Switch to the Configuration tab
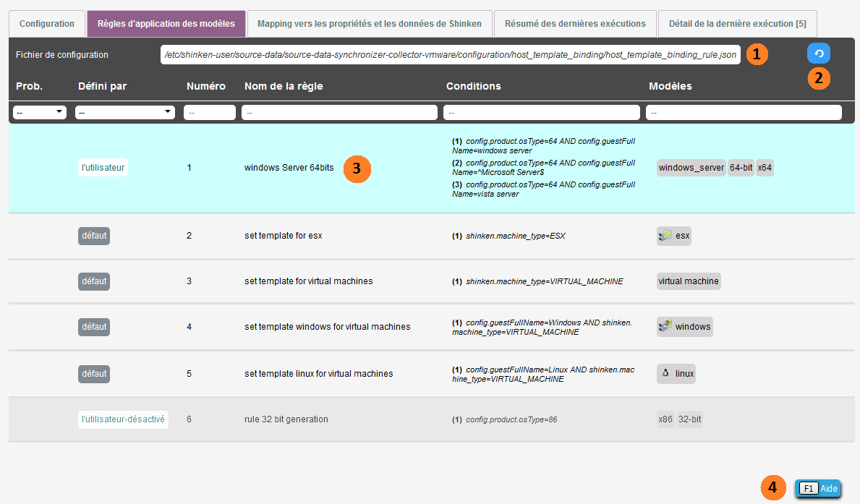The height and width of the screenshot is (504, 860). coord(47,24)
